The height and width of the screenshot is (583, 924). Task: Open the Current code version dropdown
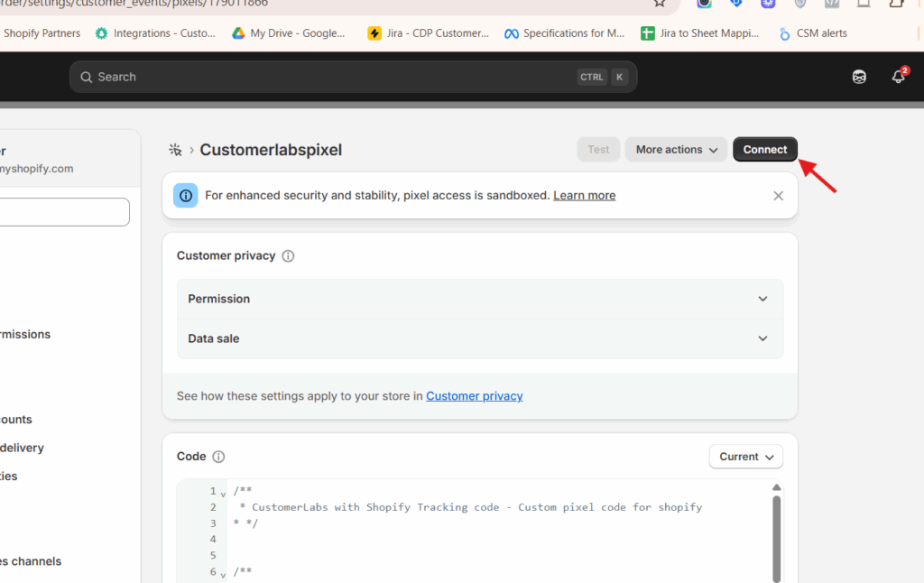746,457
